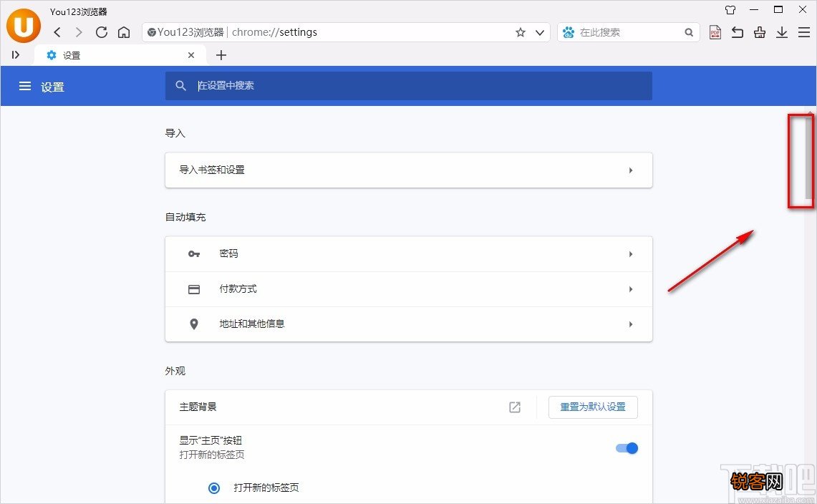Select 打开新的标签页 radio button
817x504 pixels.
214,488
